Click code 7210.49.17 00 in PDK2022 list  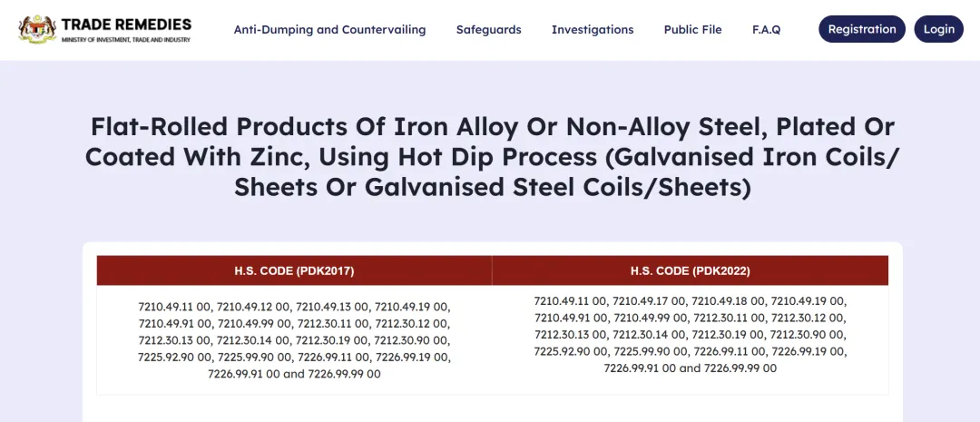pyautogui.click(x=651, y=301)
